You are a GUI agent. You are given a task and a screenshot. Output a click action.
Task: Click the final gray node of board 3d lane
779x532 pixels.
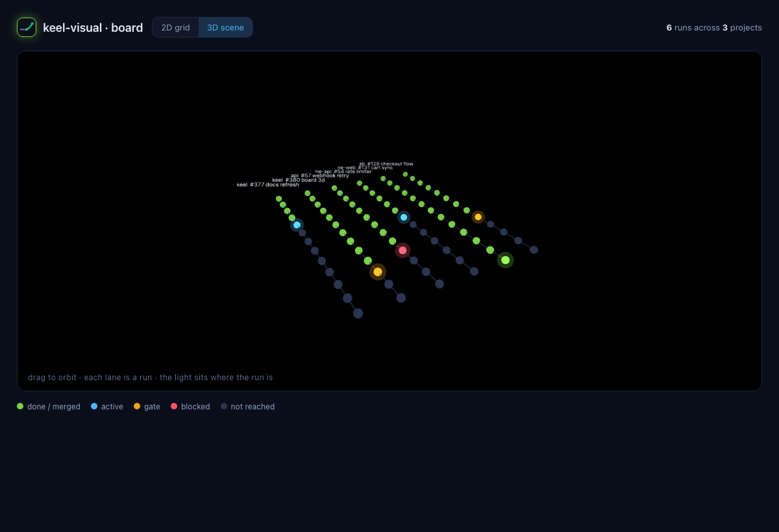point(401,298)
